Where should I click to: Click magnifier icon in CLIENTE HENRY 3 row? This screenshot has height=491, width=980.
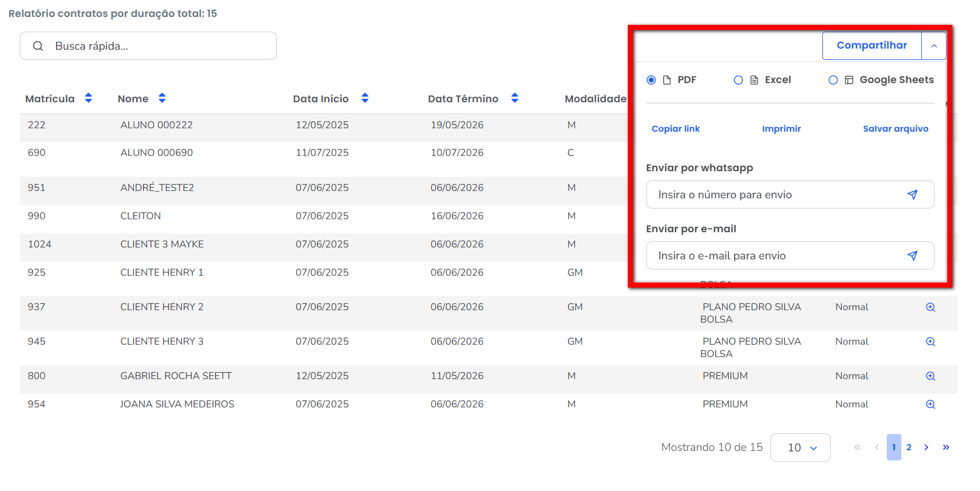tap(930, 342)
